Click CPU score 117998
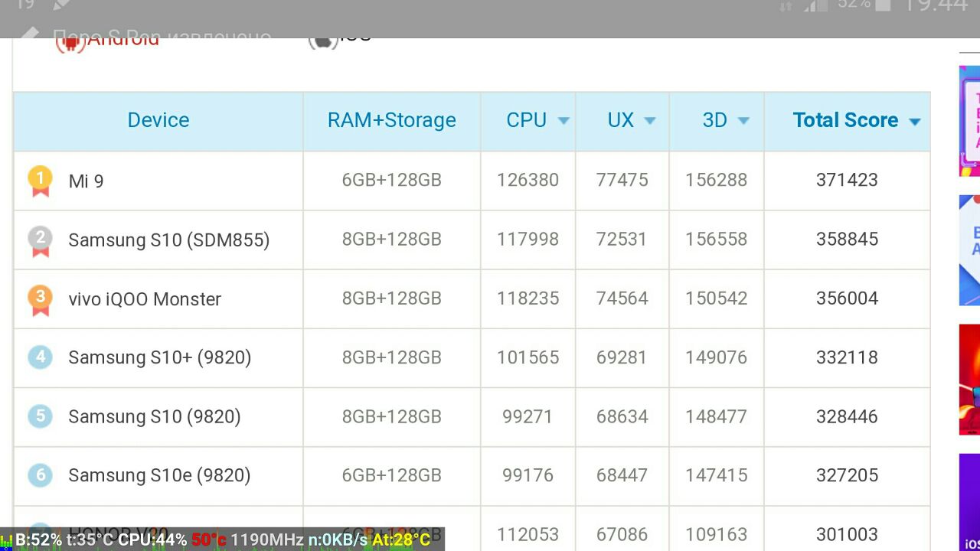The height and width of the screenshot is (551, 980). coord(528,239)
